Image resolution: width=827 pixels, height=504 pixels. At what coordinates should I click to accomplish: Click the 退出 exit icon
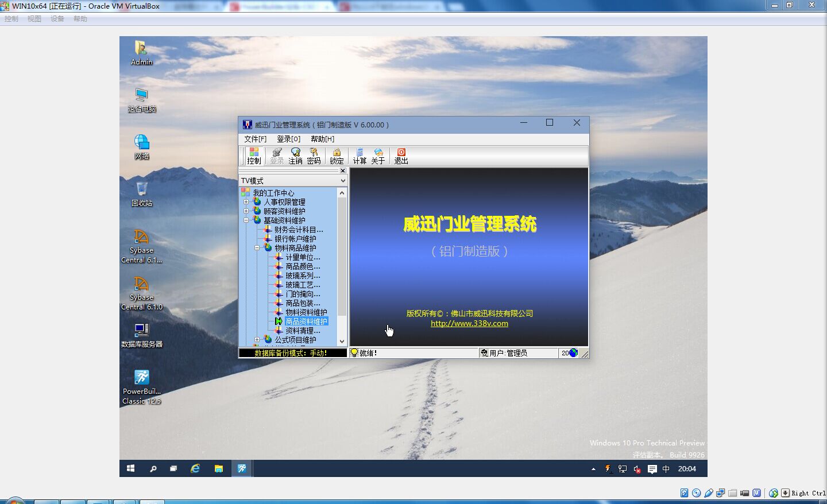401,156
